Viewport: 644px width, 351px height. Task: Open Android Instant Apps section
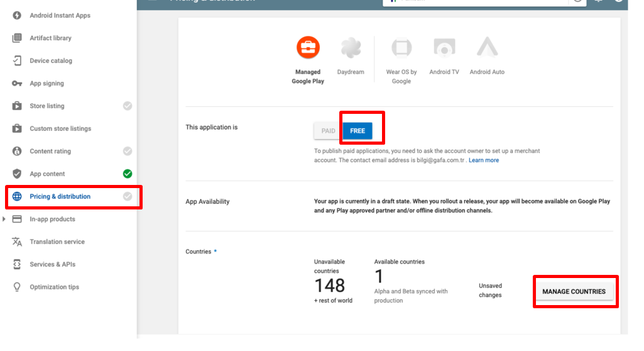[x=60, y=15]
